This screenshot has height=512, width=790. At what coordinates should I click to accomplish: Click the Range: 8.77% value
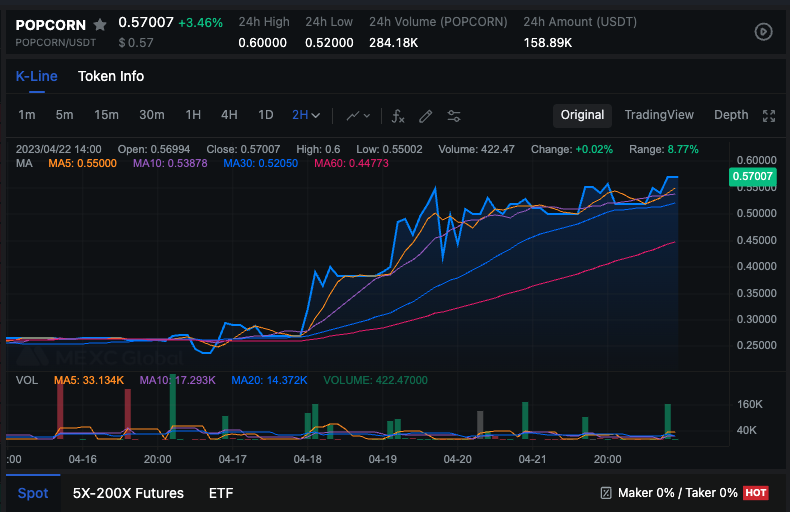coord(664,149)
